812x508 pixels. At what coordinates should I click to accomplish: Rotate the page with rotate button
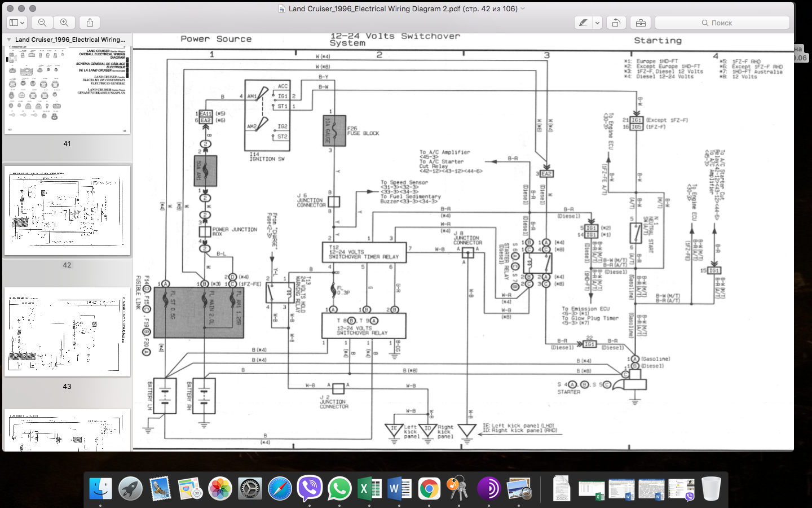(616, 23)
